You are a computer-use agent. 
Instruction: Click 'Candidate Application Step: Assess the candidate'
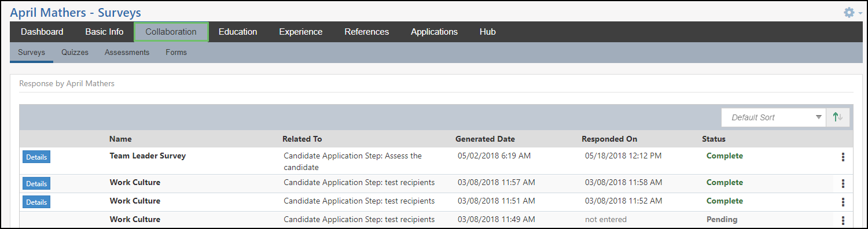click(x=352, y=161)
